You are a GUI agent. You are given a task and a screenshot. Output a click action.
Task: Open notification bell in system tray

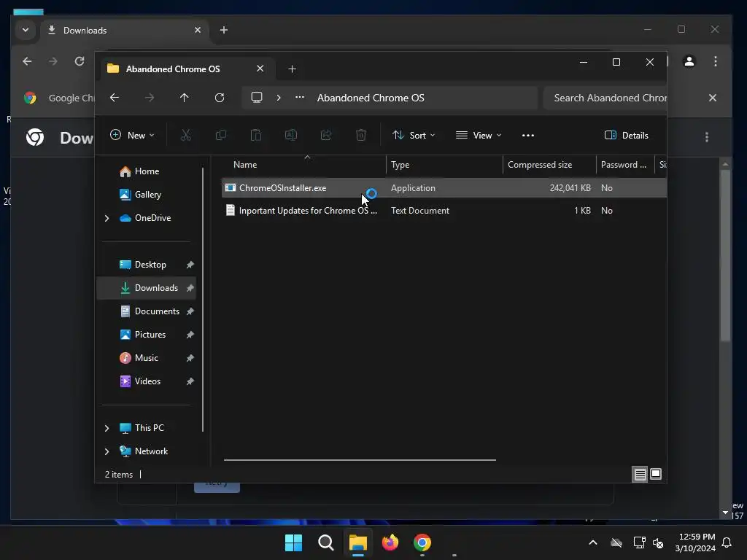click(x=727, y=542)
